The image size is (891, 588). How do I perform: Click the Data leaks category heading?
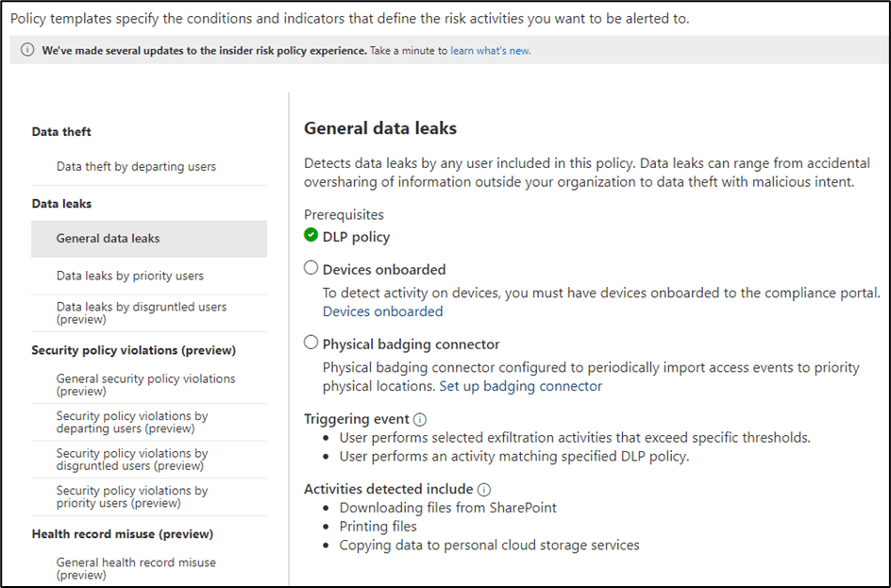point(61,204)
